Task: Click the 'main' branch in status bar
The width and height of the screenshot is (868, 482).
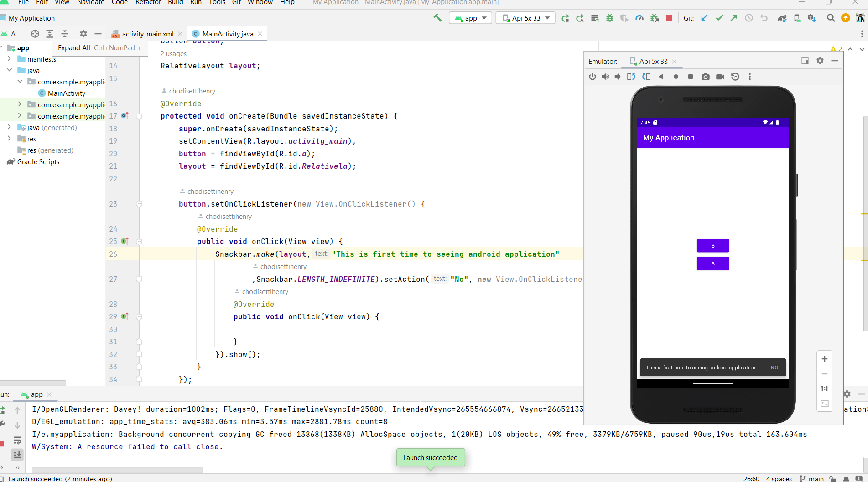Action: pos(816,479)
